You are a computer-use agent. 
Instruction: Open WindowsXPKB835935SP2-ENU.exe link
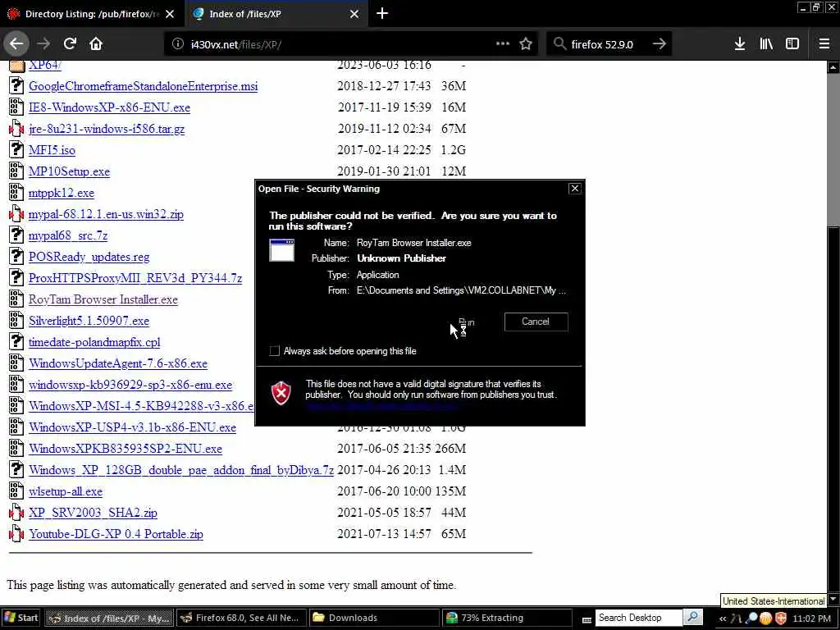[x=126, y=449]
